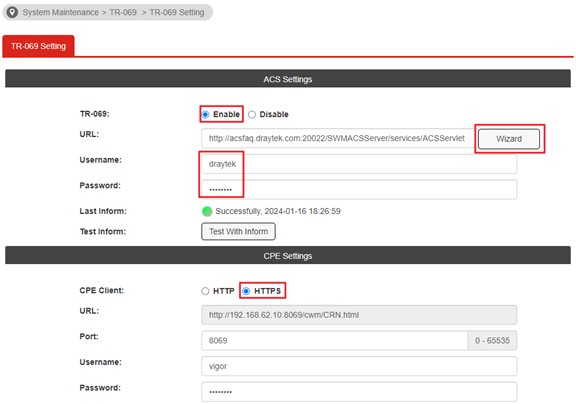Choose HTTPS for CPE Client

(x=246, y=291)
